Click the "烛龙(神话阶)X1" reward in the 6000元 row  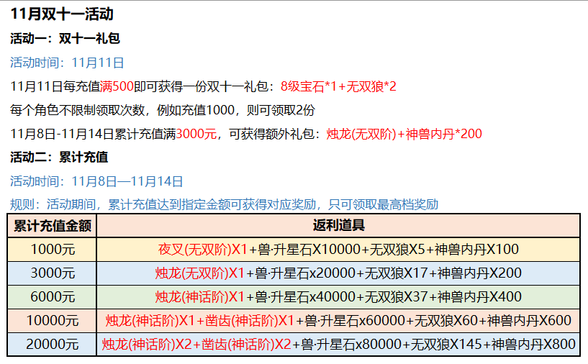click(200, 297)
